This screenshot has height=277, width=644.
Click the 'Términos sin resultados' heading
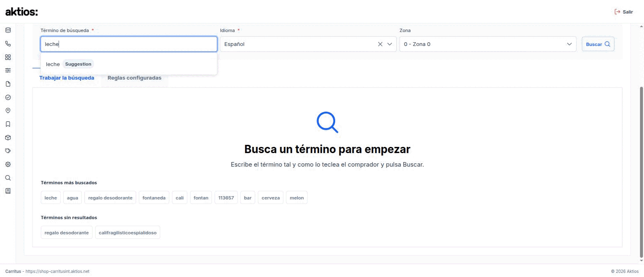(69, 217)
